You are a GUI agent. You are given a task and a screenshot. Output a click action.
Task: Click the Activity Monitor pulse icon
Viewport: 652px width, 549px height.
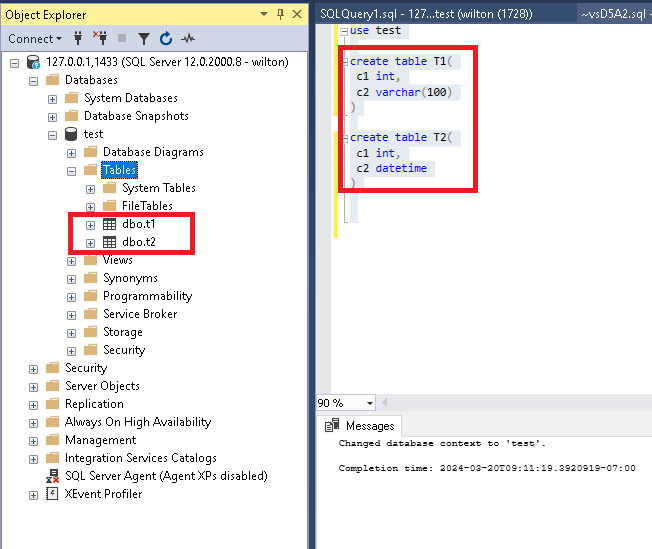pos(188,39)
